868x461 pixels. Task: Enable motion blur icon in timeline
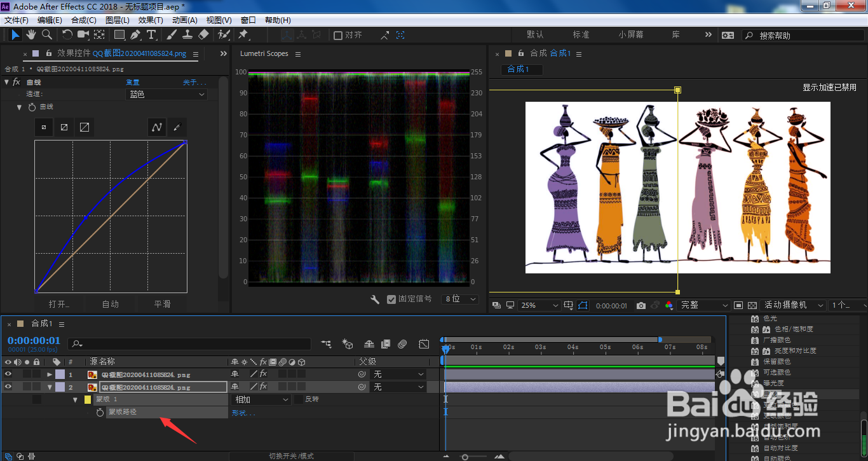click(x=402, y=344)
